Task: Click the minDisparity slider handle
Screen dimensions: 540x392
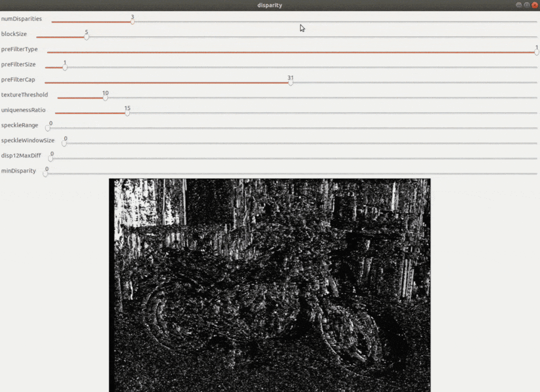Action: [x=45, y=173]
